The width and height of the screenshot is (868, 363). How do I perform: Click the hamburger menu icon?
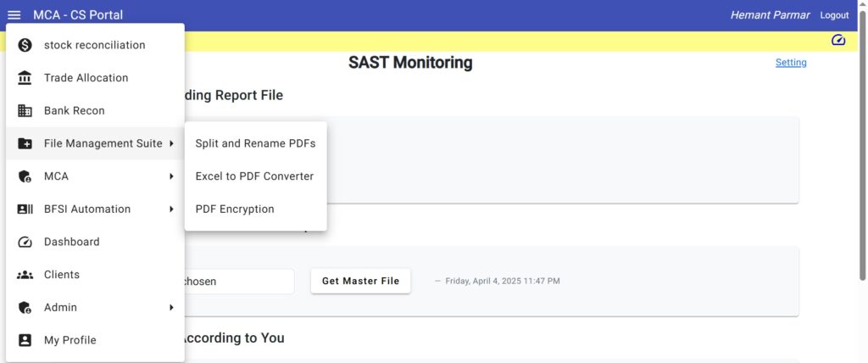pyautogui.click(x=14, y=15)
